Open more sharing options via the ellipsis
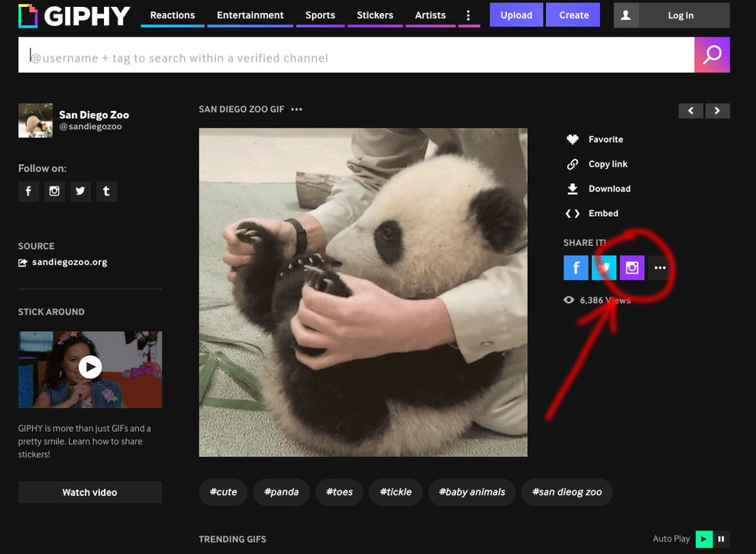Screen dimensions: 756x554 (660, 267)
